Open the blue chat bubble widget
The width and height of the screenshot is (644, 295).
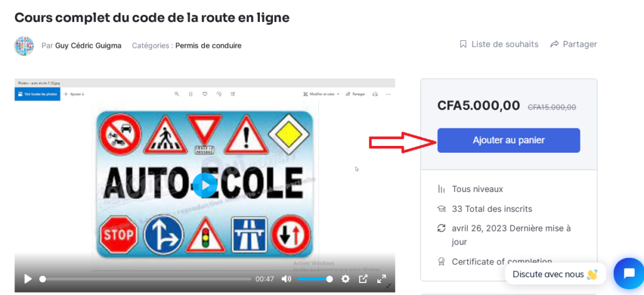tap(629, 273)
